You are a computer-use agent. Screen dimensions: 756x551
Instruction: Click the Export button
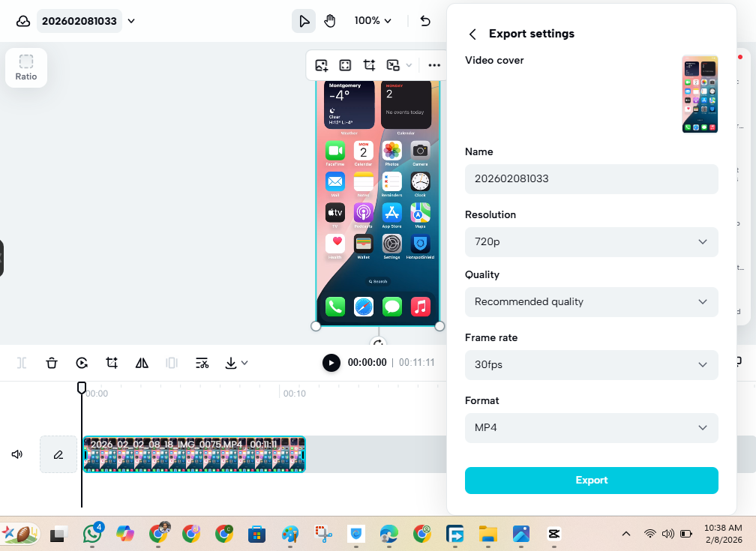591,481
